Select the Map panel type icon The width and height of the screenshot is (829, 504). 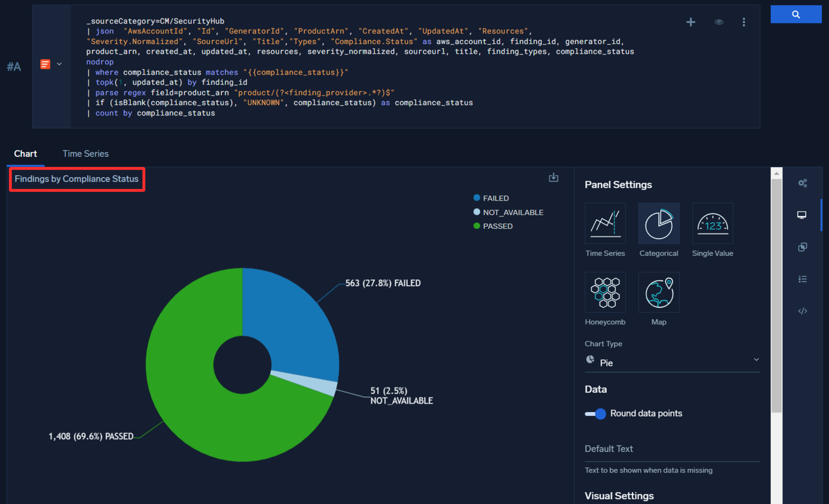659,292
